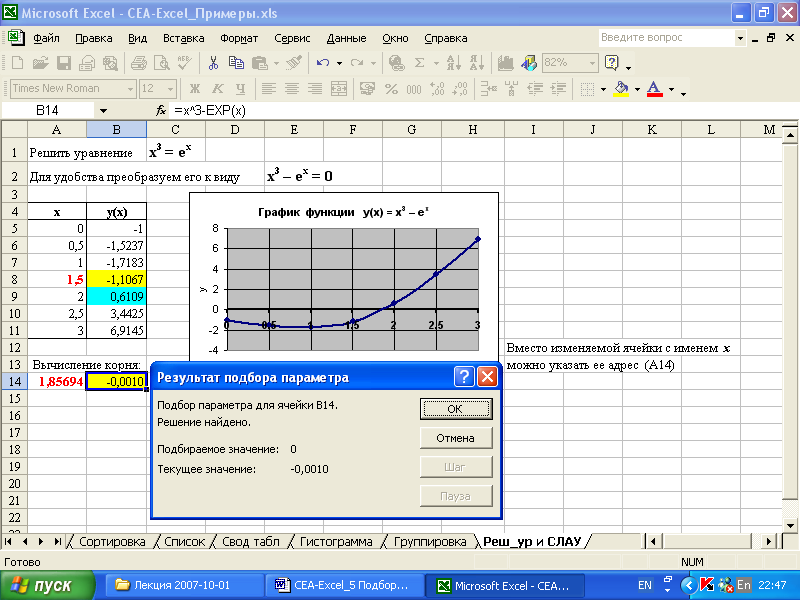The width and height of the screenshot is (800, 600).
Task: Click the vertical scrollbar down arrow
Action: pyautogui.click(x=790, y=525)
